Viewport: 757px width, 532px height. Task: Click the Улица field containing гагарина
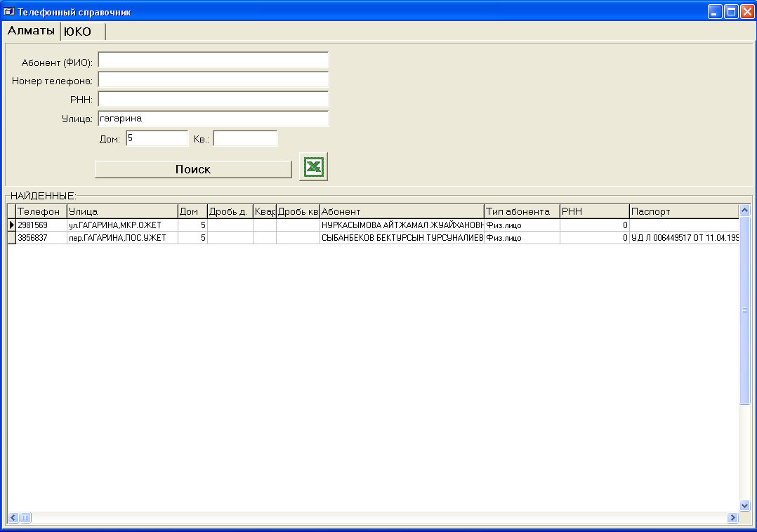point(213,119)
